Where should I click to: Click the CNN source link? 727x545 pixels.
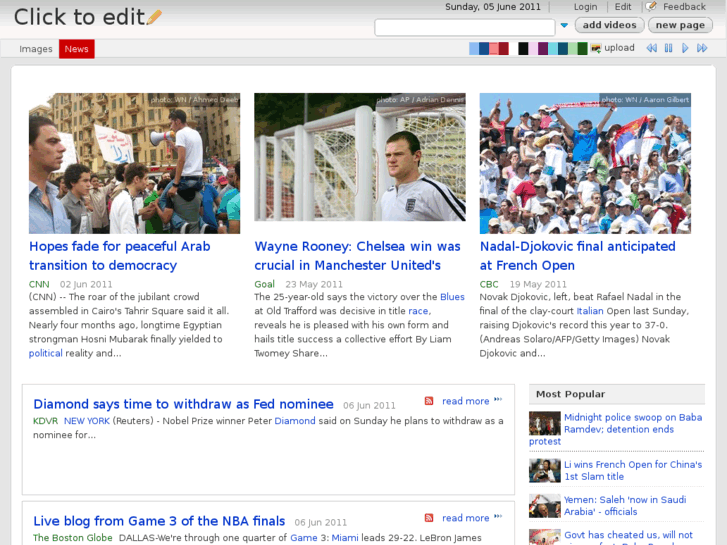click(39, 284)
